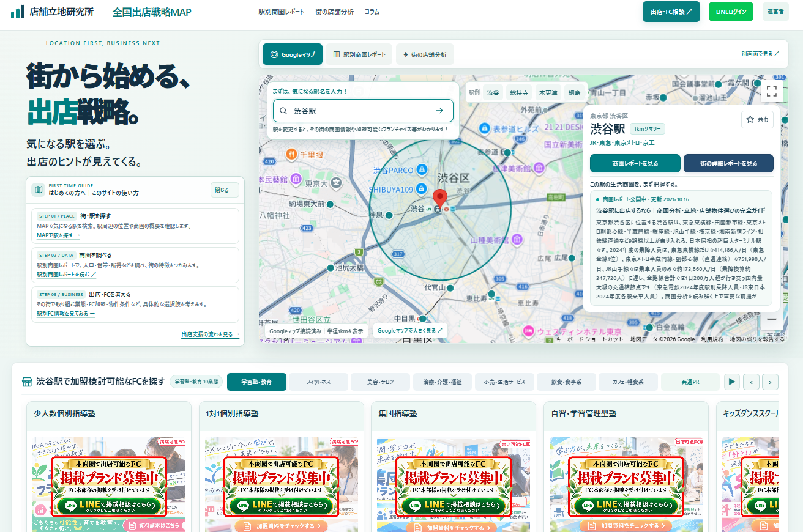Click the Googleマップで大きく見る link

(409, 331)
